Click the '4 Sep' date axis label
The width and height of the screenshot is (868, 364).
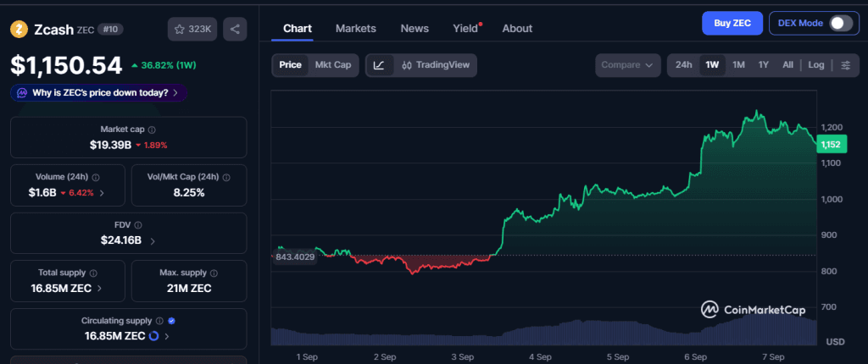(540, 357)
